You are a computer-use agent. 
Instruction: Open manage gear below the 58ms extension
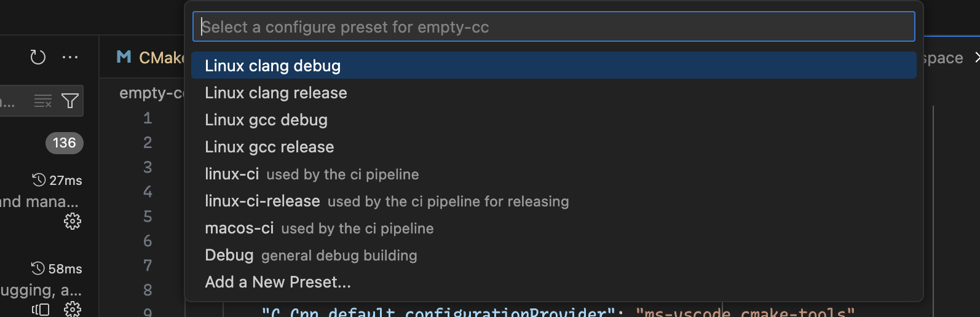tap(73, 308)
